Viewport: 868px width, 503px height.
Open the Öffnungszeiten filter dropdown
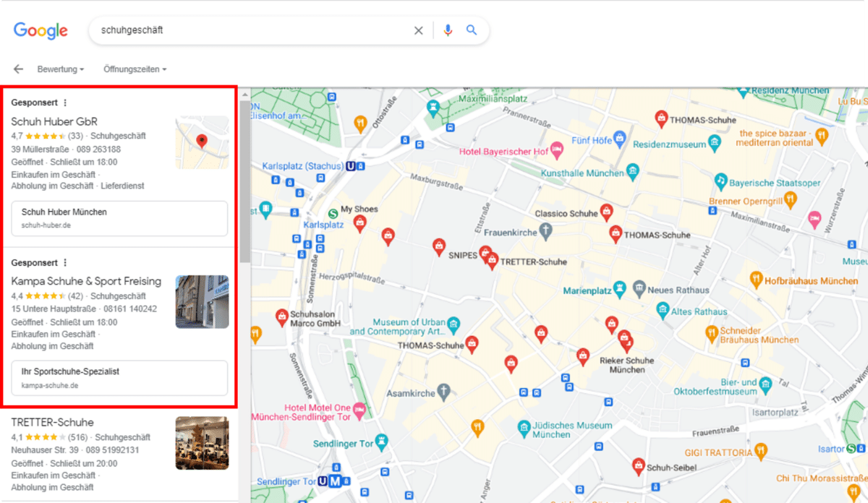click(x=135, y=69)
